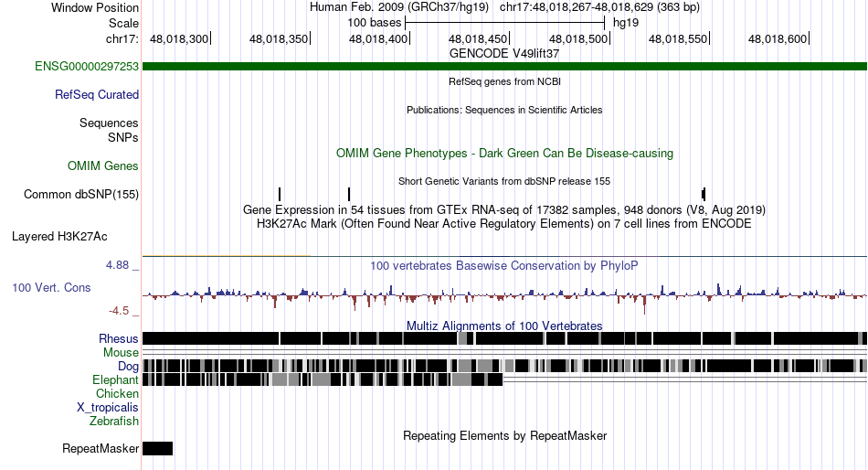Click the Dog alignment block row

pos(504,366)
